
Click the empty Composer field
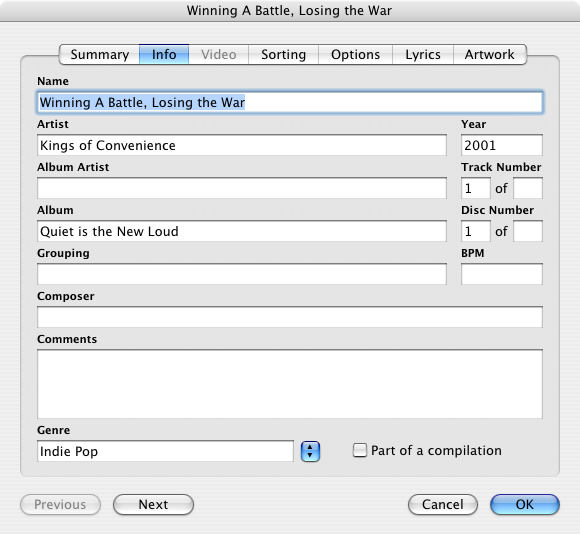pos(290,317)
